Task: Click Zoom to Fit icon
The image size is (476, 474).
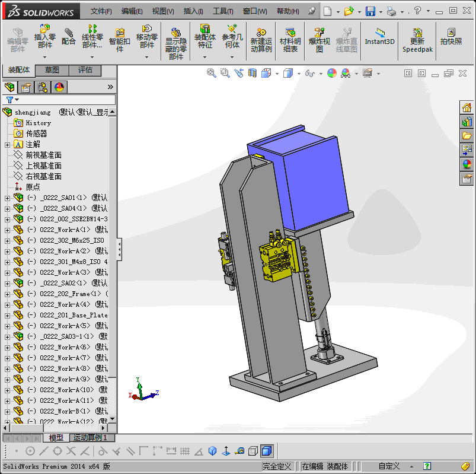Action: [x=211, y=73]
